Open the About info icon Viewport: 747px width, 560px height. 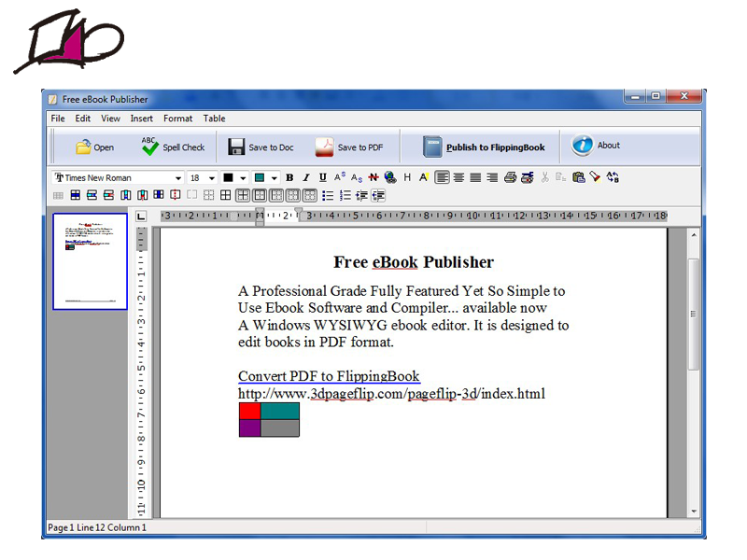582,145
